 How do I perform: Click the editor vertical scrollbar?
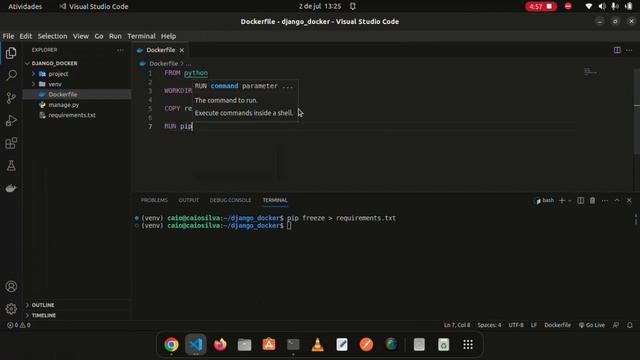(636, 110)
